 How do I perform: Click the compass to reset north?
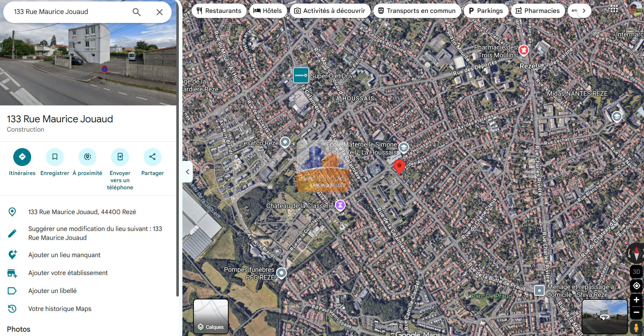[636, 253]
